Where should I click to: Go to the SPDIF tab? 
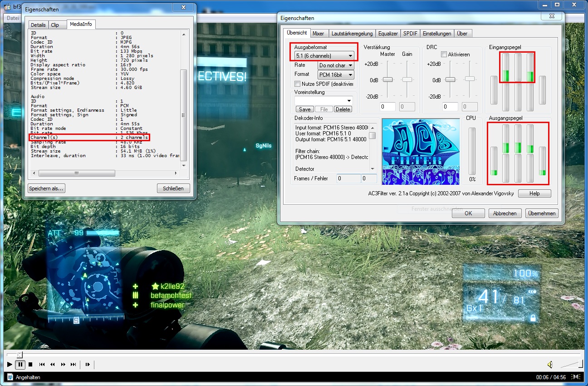(x=410, y=34)
